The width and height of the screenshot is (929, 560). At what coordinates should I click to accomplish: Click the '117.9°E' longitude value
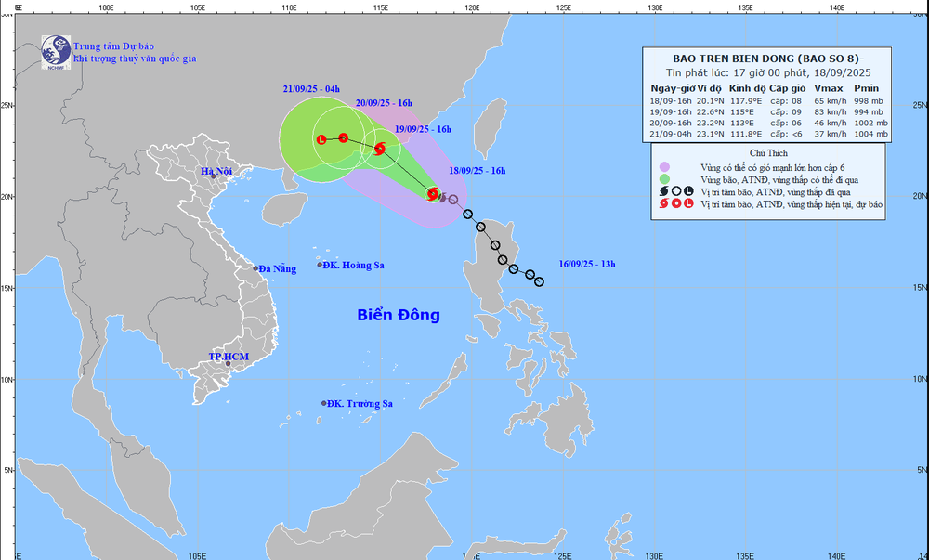pyautogui.click(x=745, y=101)
